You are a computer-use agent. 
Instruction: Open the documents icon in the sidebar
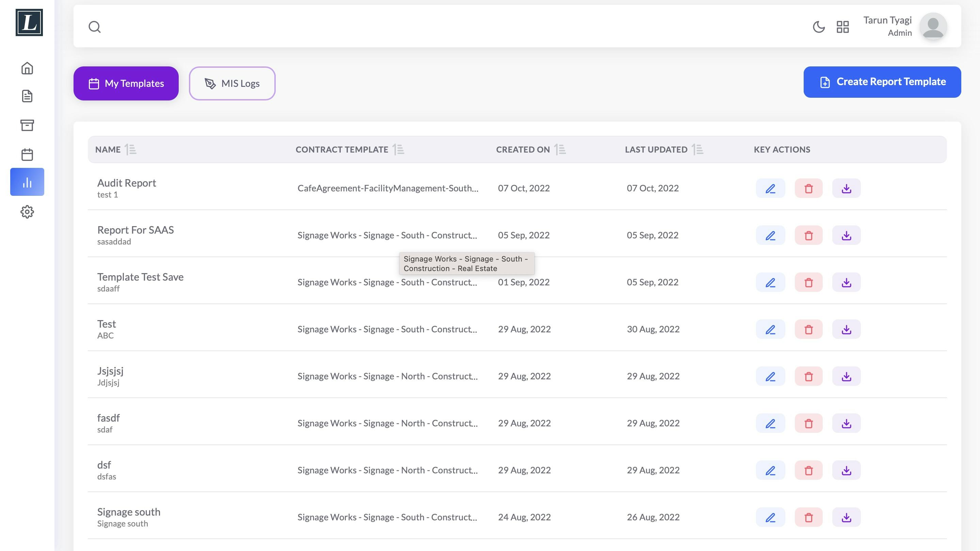click(x=27, y=96)
